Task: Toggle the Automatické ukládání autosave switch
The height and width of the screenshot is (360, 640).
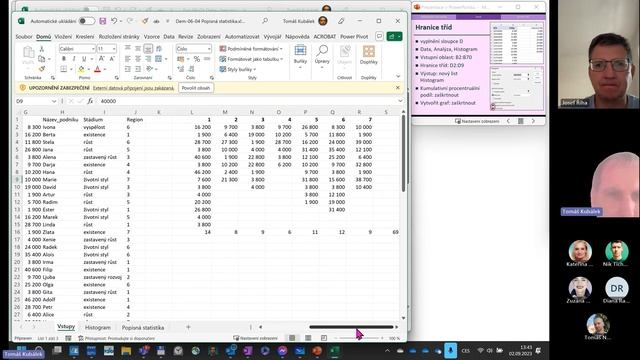Action: (87, 21)
